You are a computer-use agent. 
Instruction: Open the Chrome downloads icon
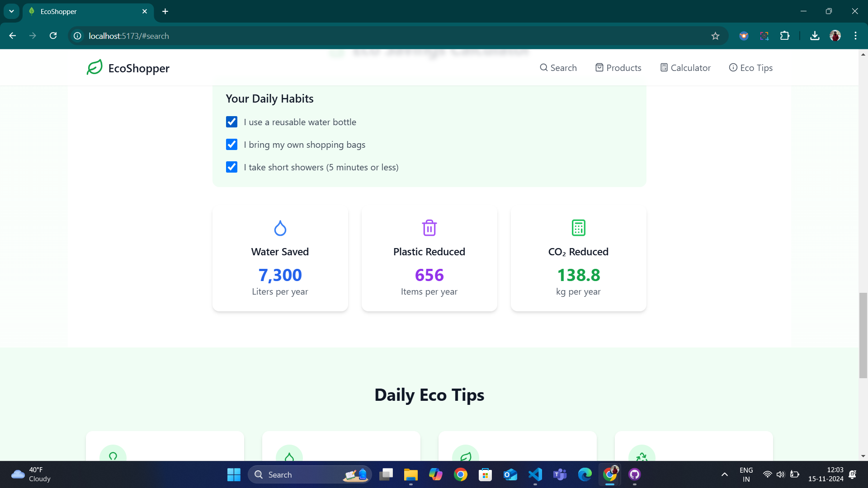coord(815,36)
